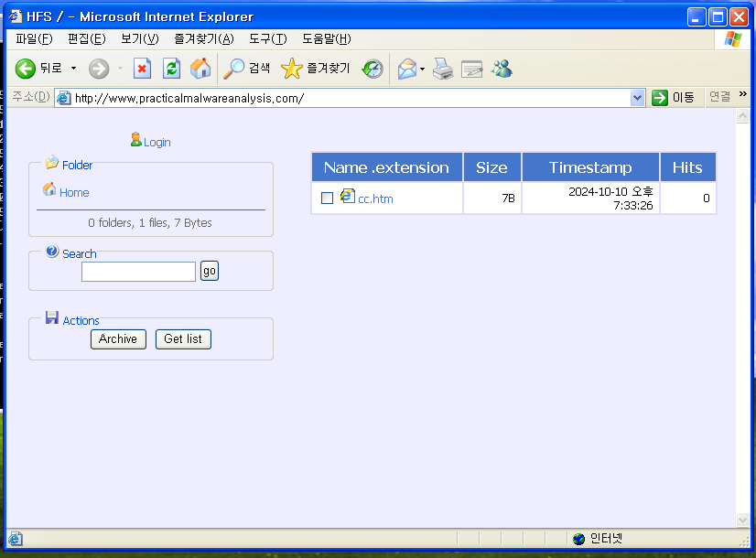Click the go search button
Viewport: 756px width, 558px height.
(210, 271)
